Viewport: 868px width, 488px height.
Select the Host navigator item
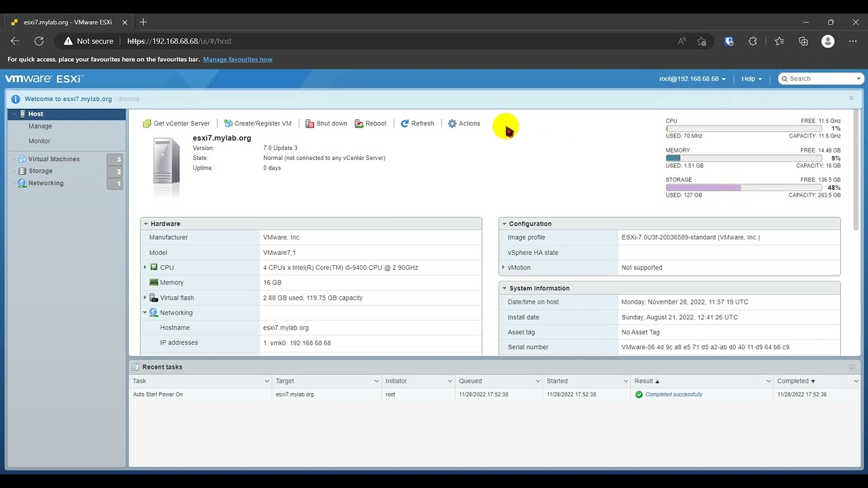click(66, 114)
